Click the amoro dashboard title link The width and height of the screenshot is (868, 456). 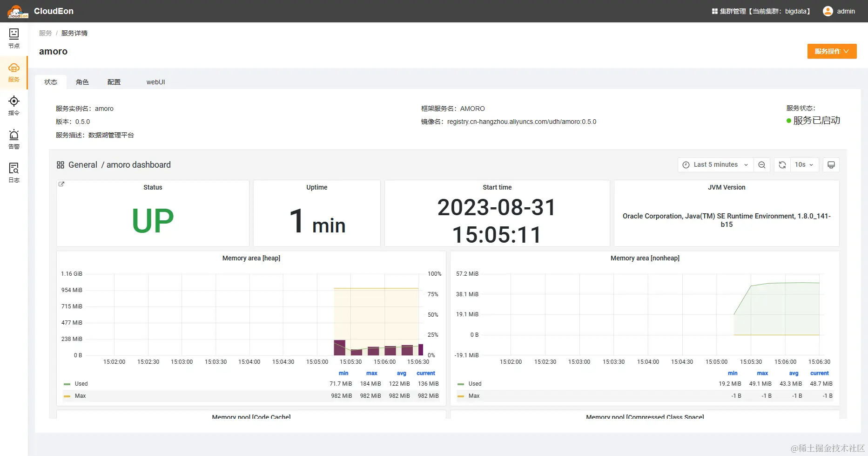(x=139, y=165)
